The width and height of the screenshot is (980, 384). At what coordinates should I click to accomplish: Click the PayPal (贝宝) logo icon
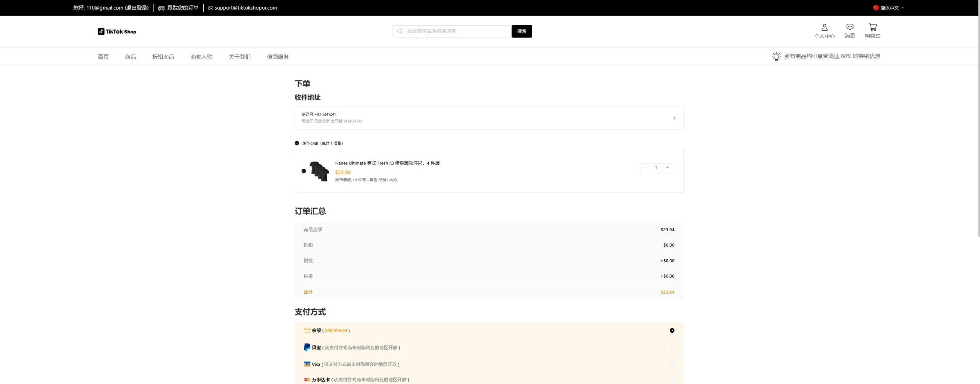[307, 347]
